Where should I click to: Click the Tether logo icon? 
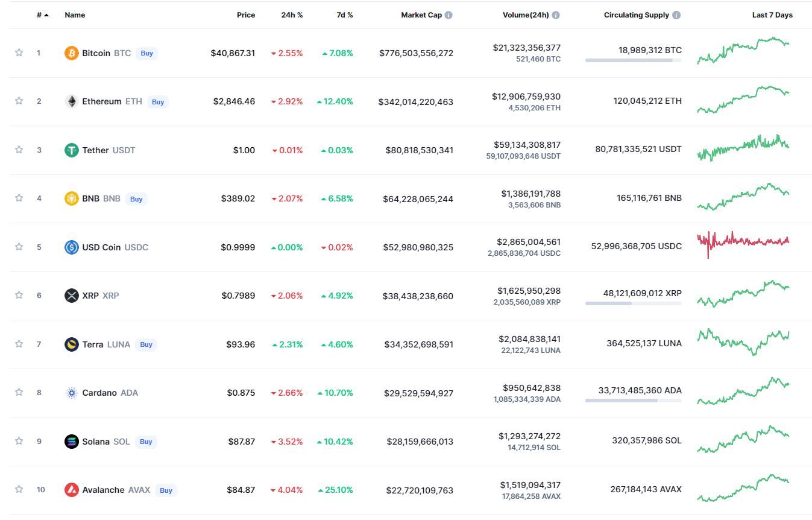point(72,150)
